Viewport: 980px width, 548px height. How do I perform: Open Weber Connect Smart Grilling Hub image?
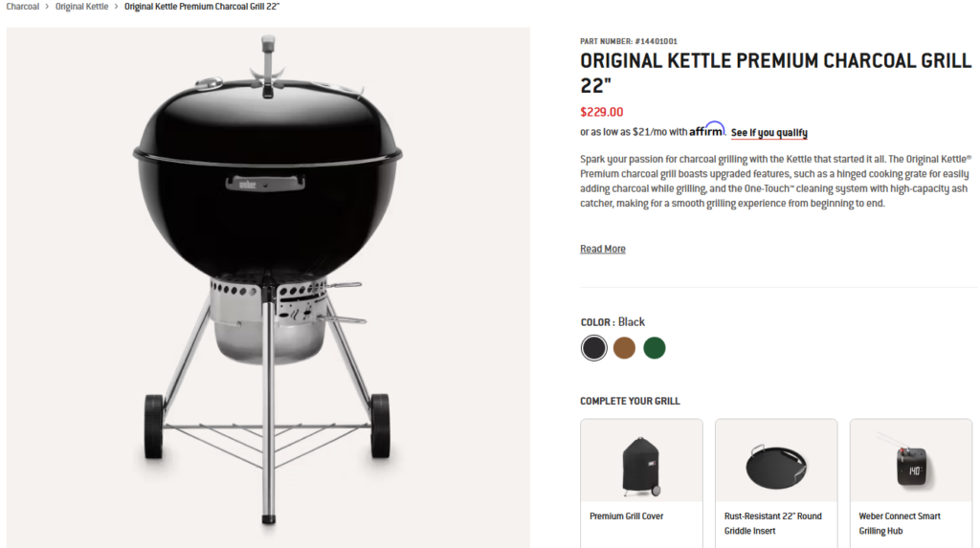[911, 461]
